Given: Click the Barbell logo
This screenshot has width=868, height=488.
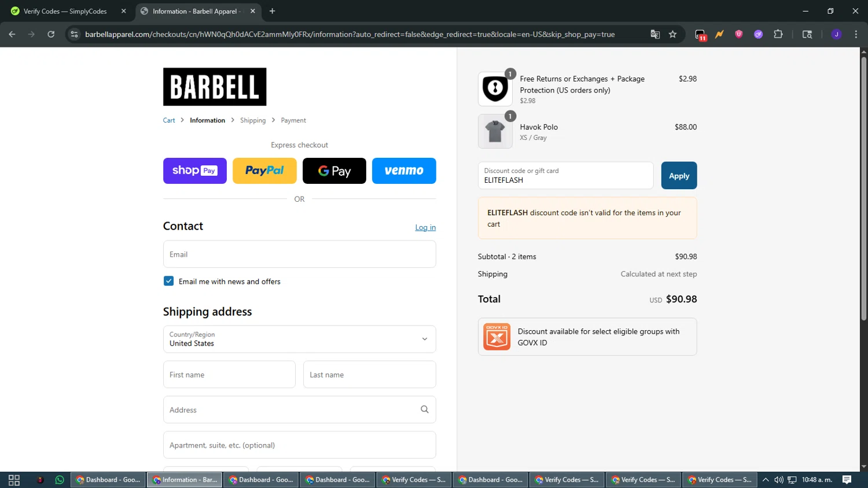Looking at the screenshot, I should pyautogui.click(x=215, y=87).
